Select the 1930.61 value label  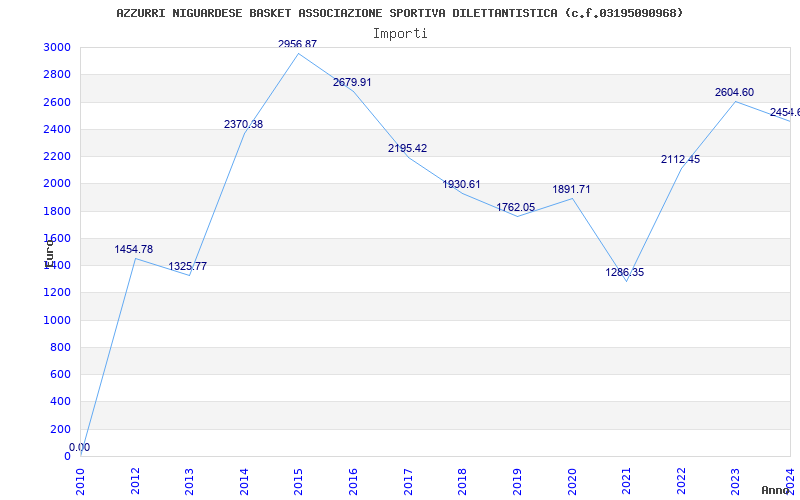point(461,184)
